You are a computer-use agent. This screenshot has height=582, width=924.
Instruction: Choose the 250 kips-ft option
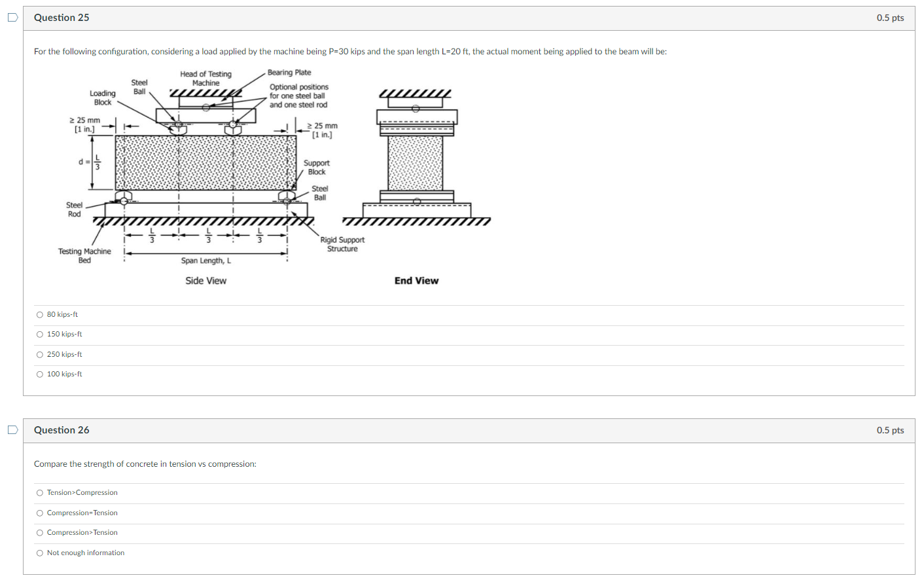(40, 355)
